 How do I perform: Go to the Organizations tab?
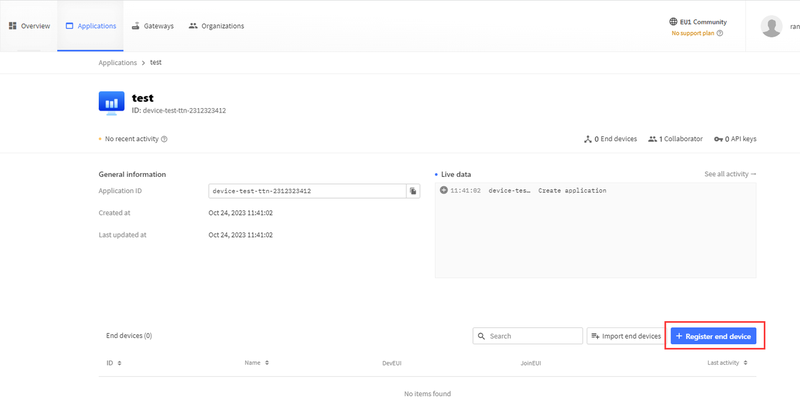point(216,26)
